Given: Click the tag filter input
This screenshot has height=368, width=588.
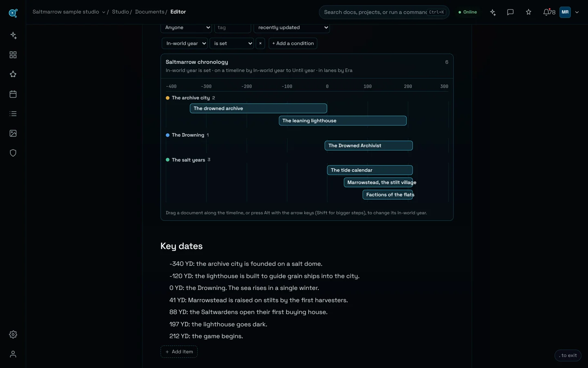Looking at the screenshot, I should 232,27.
